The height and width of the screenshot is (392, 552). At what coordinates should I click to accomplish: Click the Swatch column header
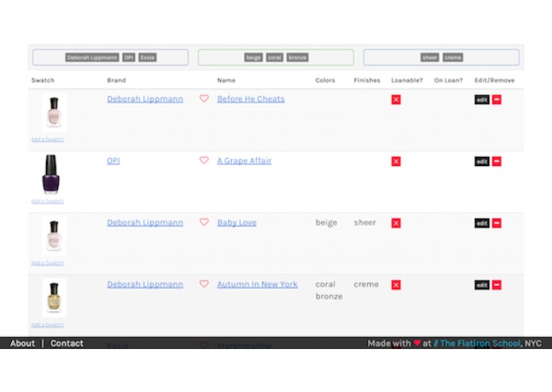[x=43, y=80]
